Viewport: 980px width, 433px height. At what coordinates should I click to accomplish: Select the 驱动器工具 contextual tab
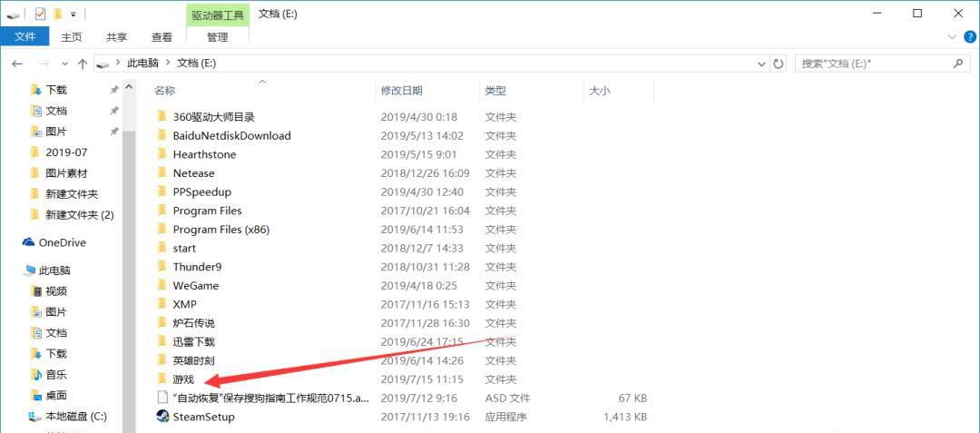tap(218, 15)
